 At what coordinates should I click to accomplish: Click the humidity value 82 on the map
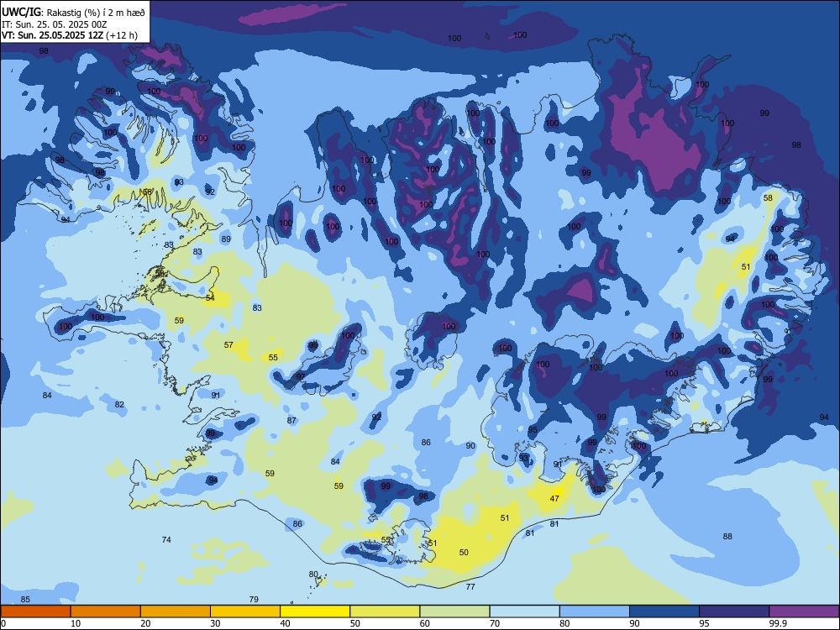[119, 405]
